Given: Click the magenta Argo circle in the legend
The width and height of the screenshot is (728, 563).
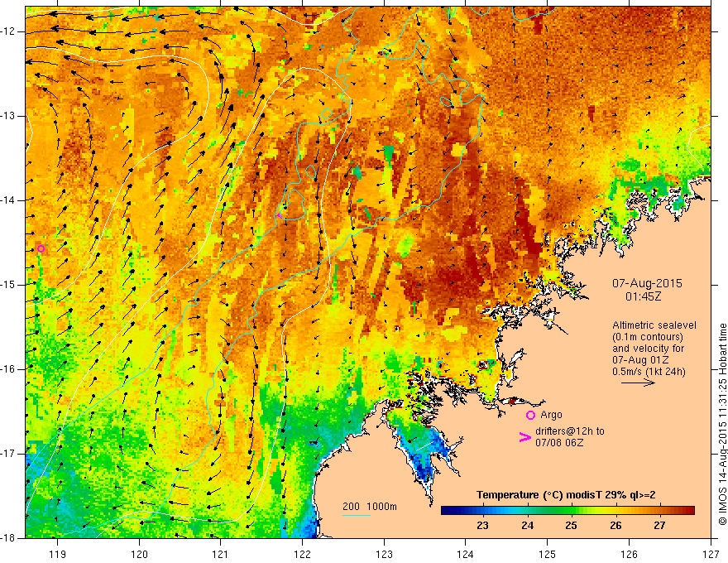Looking at the screenshot, I should [530, 415].
